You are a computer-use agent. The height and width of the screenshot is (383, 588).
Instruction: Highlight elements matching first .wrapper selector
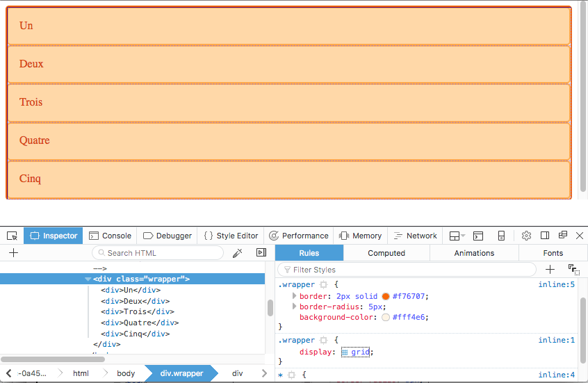coord(323,285)
